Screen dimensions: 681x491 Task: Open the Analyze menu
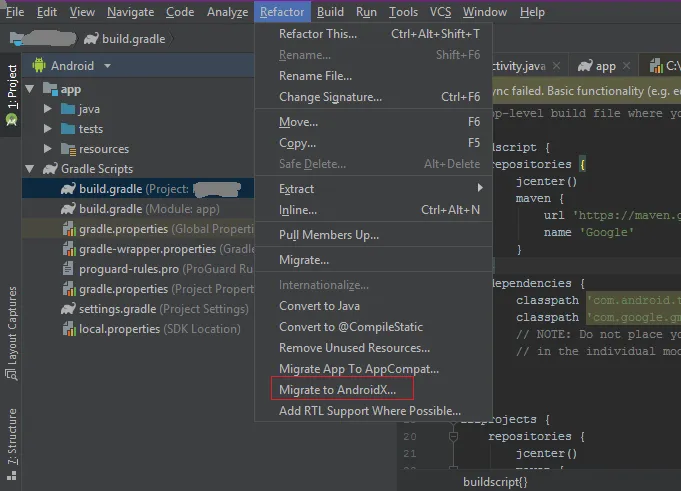pyautogui.click(x=227, y=12)
